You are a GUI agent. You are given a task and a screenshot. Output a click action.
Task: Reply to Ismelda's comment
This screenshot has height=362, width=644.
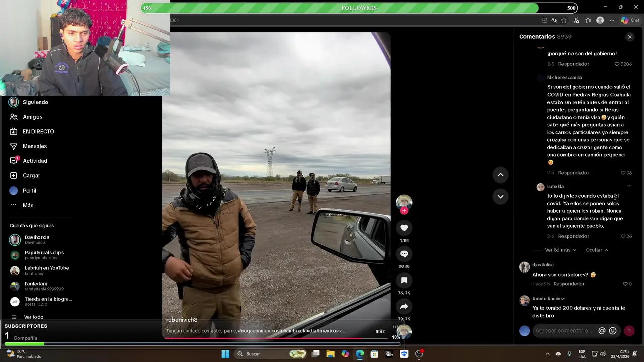click(x=573, y=236)
